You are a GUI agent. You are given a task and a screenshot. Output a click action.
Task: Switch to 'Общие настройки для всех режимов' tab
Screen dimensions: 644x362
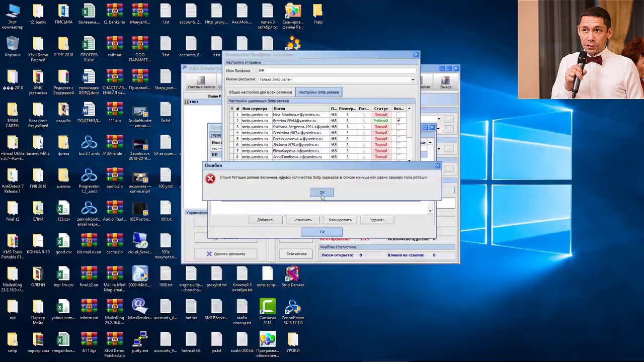point(260,93)
